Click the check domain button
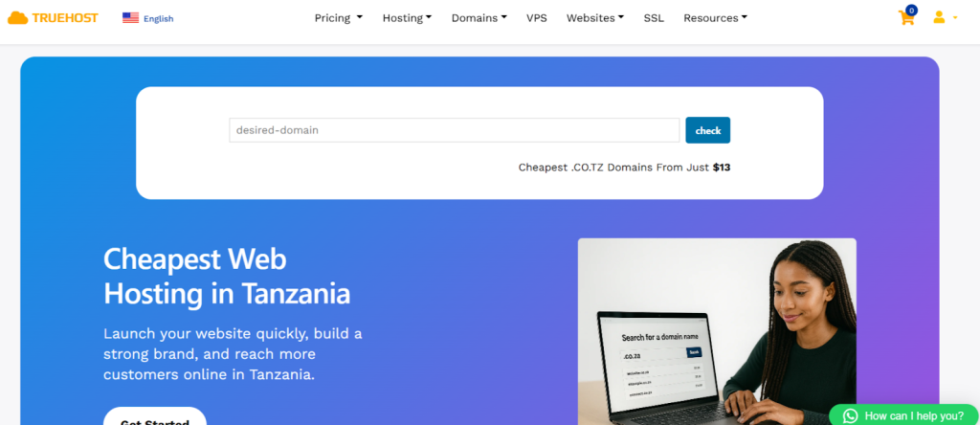Image resolution: width=980 pixels, height=425 pixels. (707, 130)
